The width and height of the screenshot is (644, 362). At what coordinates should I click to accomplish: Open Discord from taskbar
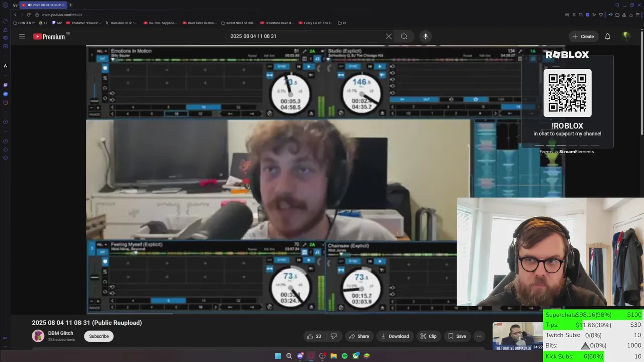[300, 356]
